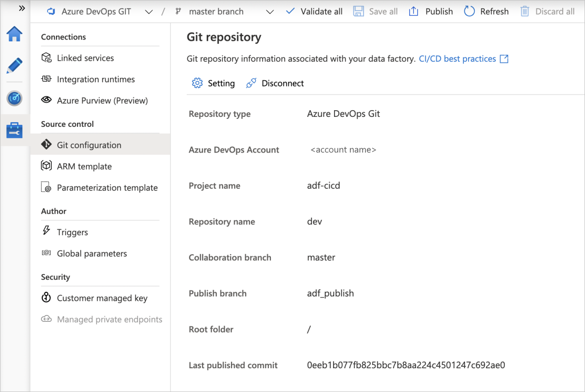Select Integration runtimes
The height and width of the screenshot is (392, 585).
96,79
